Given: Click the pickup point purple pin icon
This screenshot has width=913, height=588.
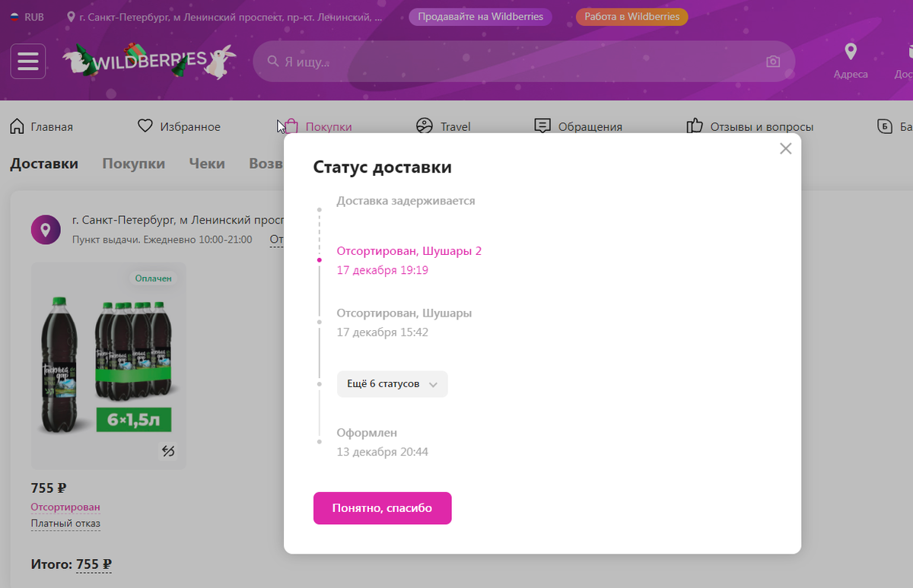Looking at the screenshot, I should click(x=46, y=230).
